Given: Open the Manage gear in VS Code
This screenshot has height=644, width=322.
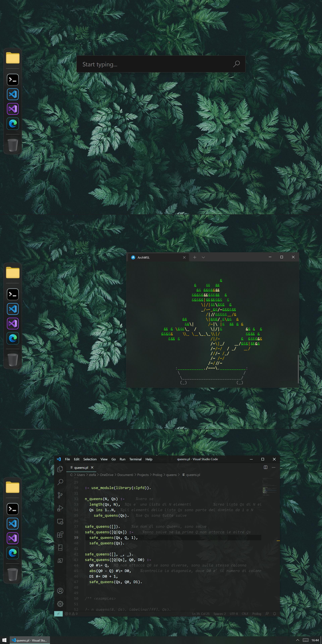Looking at the screenshot, I should 60,604.
